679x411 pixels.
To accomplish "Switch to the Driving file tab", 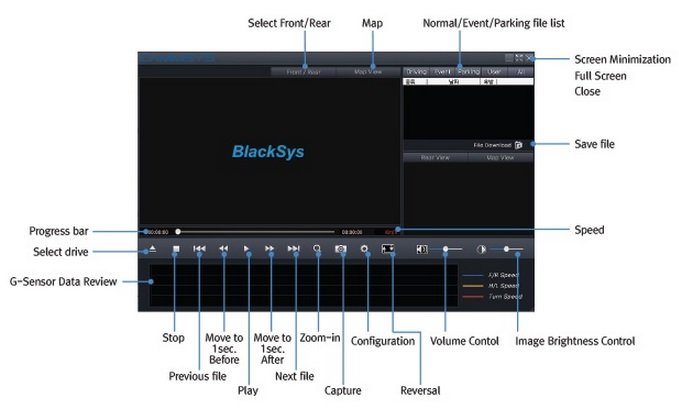I will pyautogui.click(x=417, y=72).
